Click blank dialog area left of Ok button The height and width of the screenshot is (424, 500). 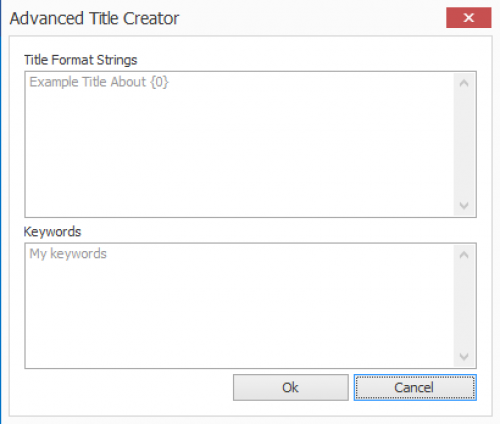[127, 388]
